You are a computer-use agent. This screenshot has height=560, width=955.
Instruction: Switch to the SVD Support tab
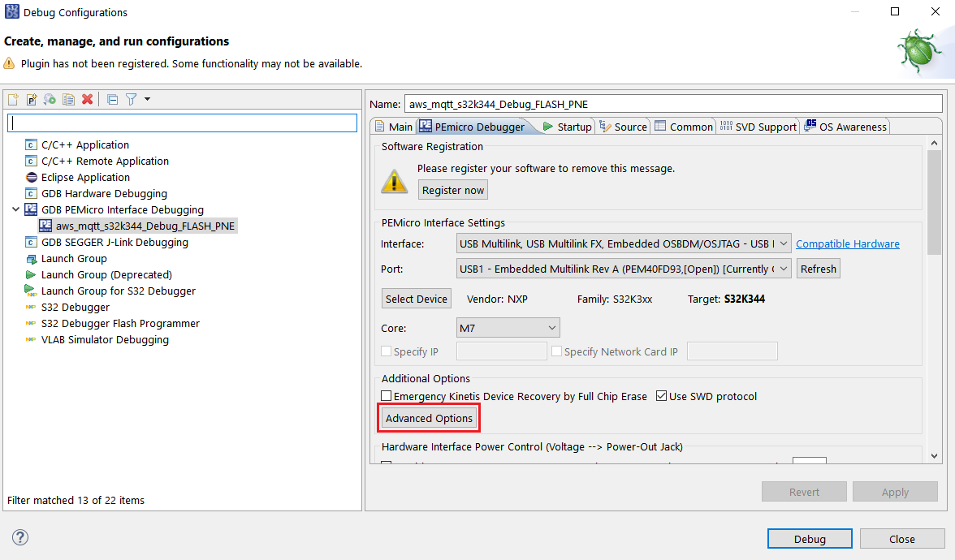758,127
